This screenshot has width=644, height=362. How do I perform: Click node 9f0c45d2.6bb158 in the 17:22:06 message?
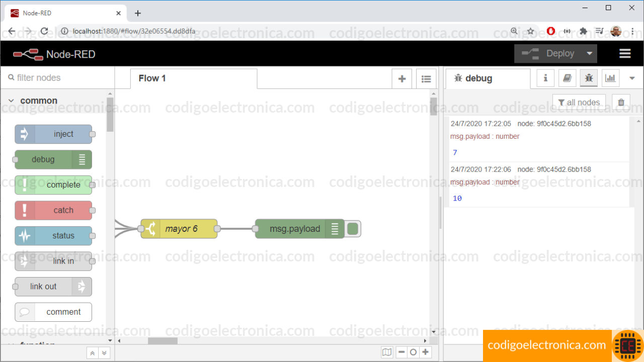pyautogui.click(x=554, y=169)
